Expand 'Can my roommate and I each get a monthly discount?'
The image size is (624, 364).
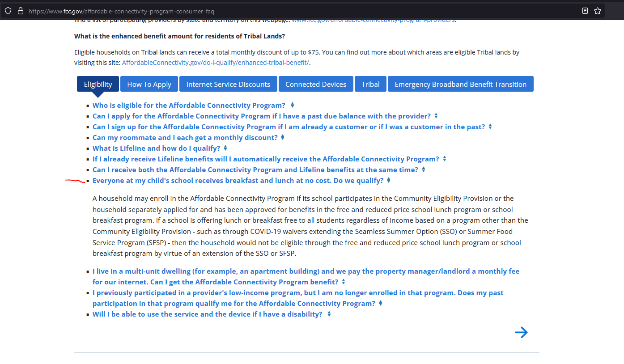tap(185, 138)
